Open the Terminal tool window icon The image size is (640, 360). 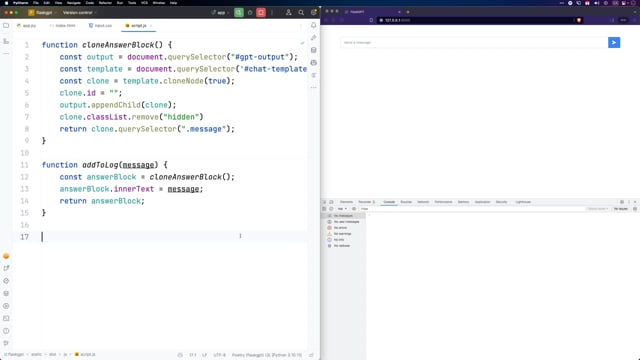(x=6, y=318)
